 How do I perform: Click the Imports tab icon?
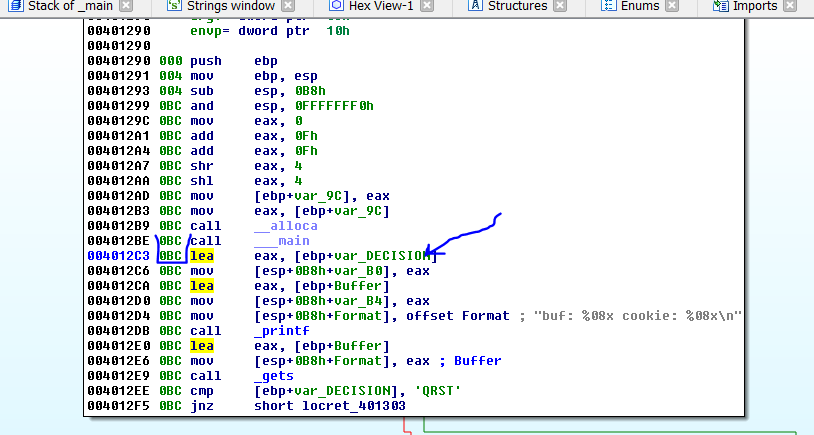click(719, 6)
